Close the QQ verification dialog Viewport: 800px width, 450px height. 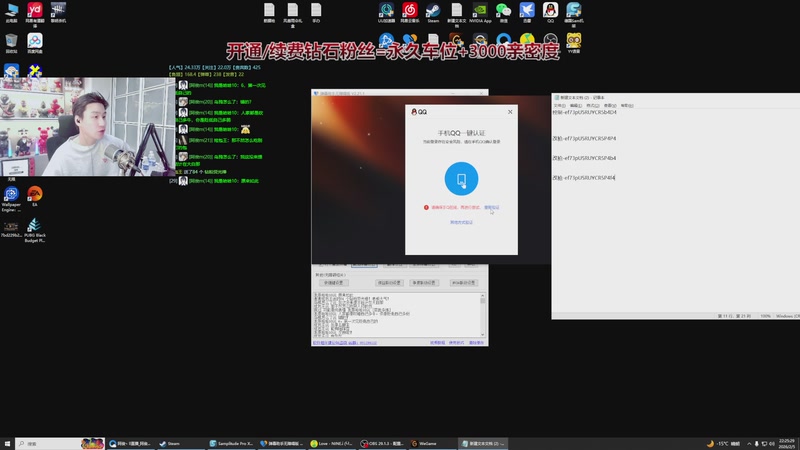pyautogui.click(x=509, y=112)
